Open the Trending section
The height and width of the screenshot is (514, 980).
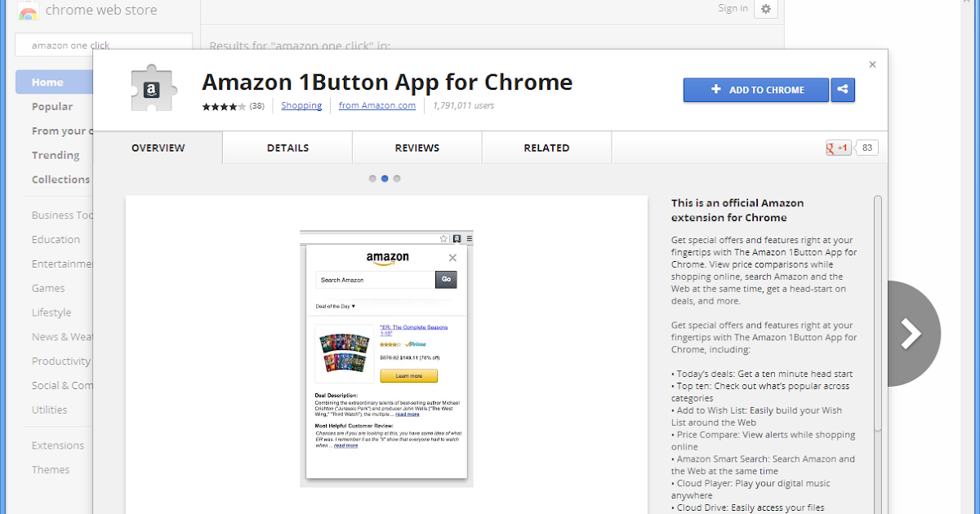[x=56, y=155]
